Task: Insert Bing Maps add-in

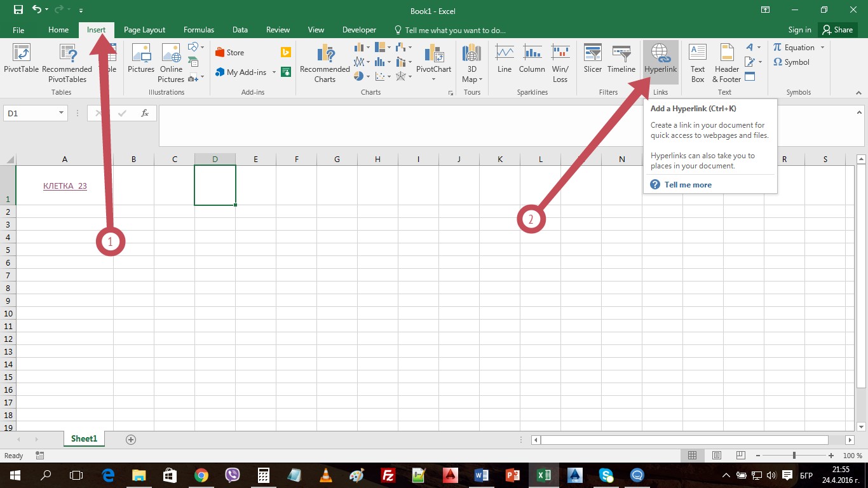Action: click(286, 53)
